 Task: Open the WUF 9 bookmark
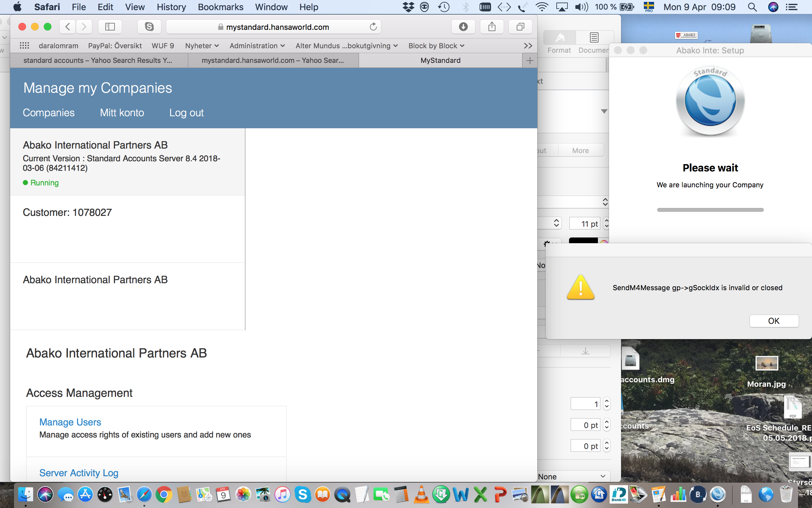(163, 46)
